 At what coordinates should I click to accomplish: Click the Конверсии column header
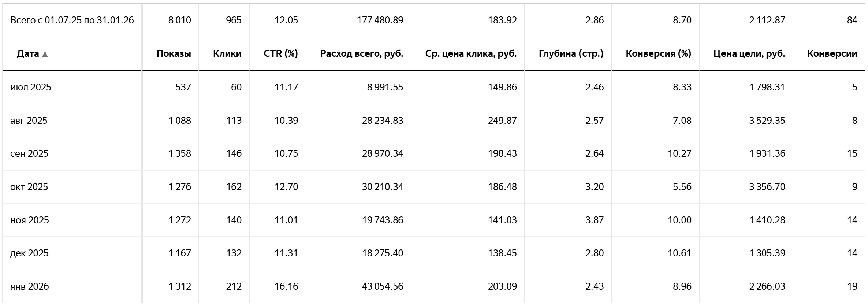coord(832,54)
